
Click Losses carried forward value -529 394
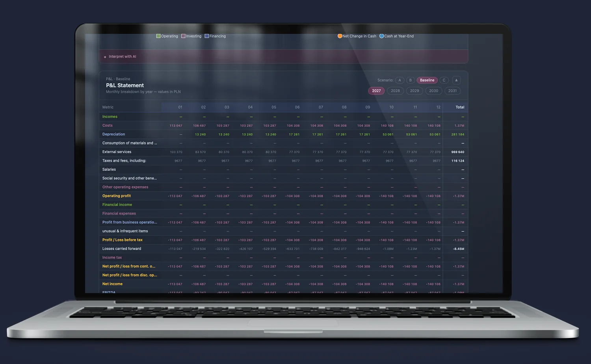point(269,249)
